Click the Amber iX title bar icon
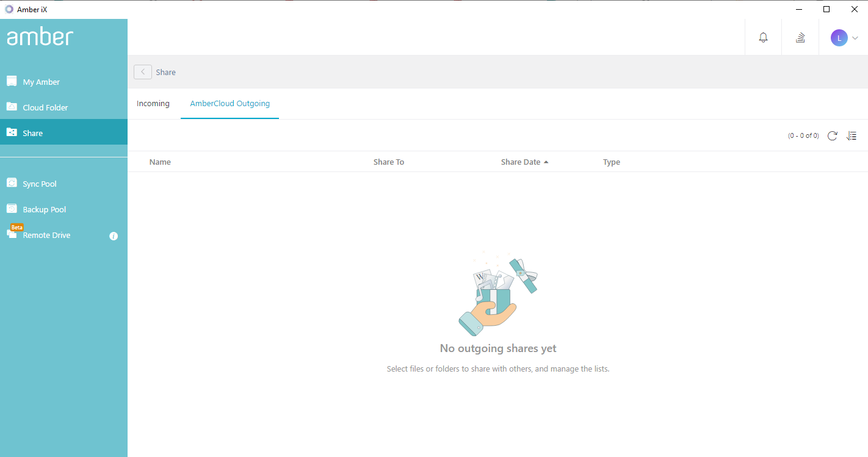This screenshot has height=457, width=868. 9,9
